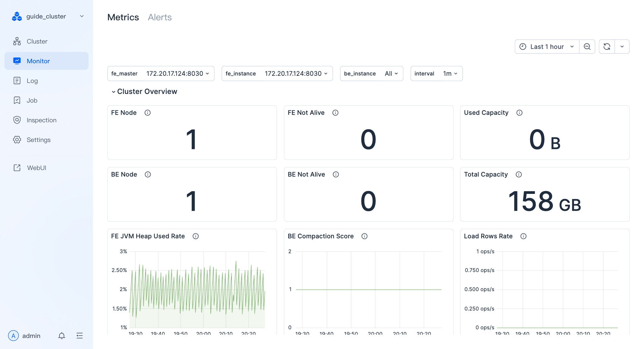Screen dimensions: 644x349
Task: Click the Total Capacity panel title
Action: coord(486,174)
